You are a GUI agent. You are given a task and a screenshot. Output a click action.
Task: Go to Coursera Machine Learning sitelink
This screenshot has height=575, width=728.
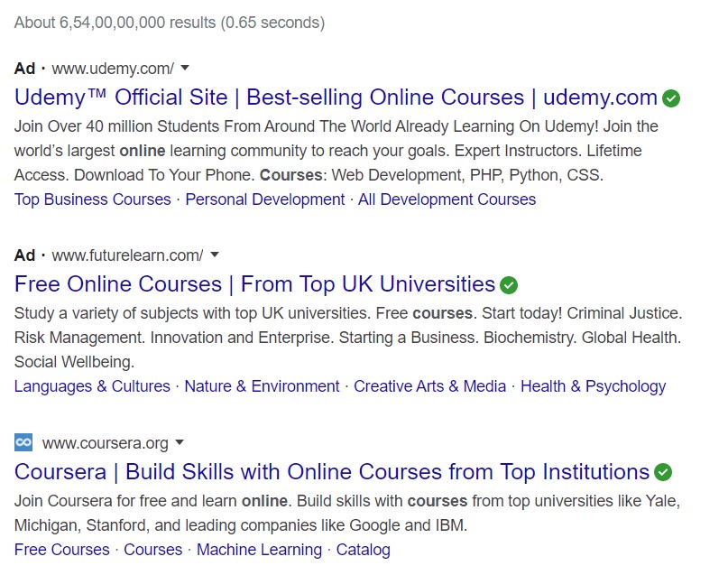pyautogui.click(x=259, y=550)
